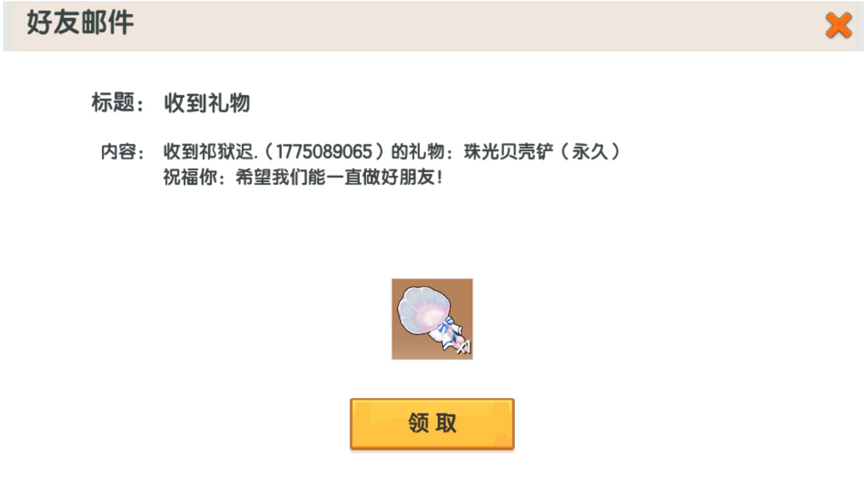Close the 好友邮件 window with the orange X
The height and width of the screenshot is (504, 864).
[839, 26]
